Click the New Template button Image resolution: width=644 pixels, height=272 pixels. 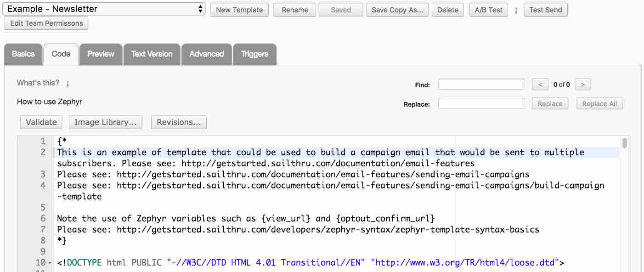pos(239,9)
